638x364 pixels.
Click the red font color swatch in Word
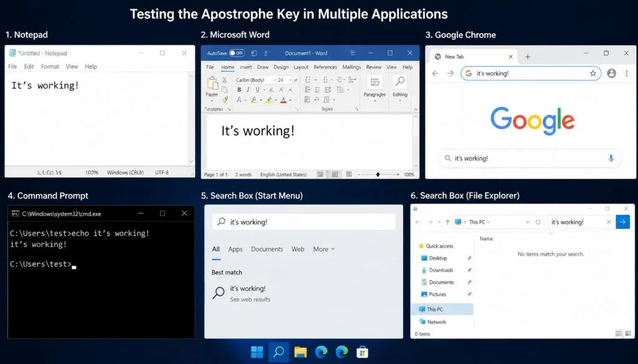[x=283, y=100]
